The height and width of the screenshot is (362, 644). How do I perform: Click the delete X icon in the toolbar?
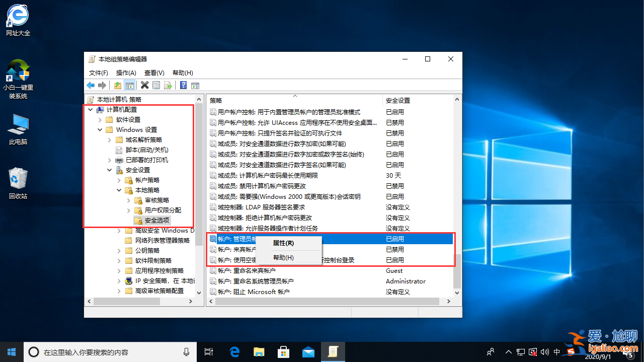(144, 85)
